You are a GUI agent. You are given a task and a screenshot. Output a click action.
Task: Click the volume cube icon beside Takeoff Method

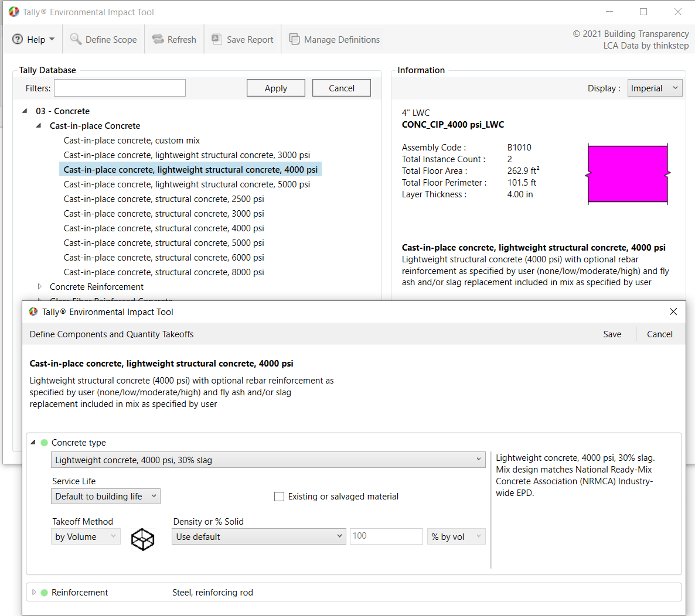coord(142,539)
